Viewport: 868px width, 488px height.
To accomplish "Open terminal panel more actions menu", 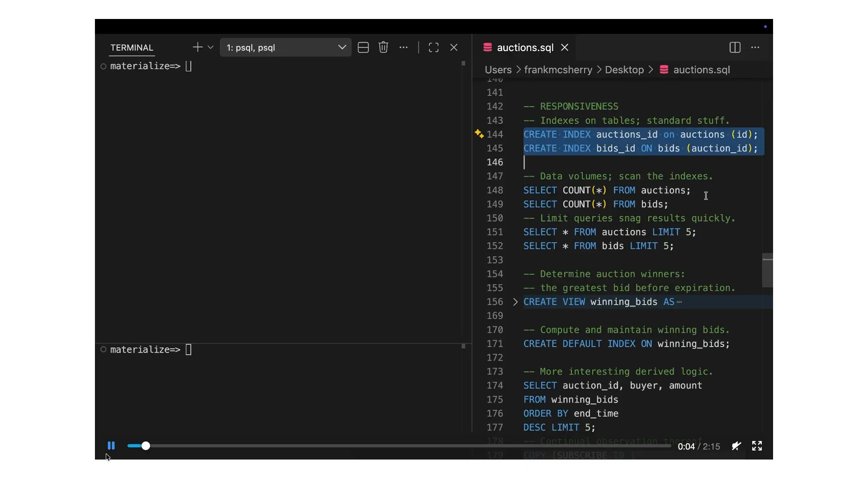I will click(x=403, y=47).
